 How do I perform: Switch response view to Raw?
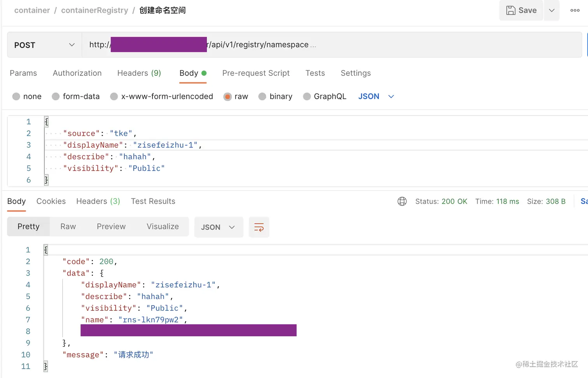pos(68,227)
